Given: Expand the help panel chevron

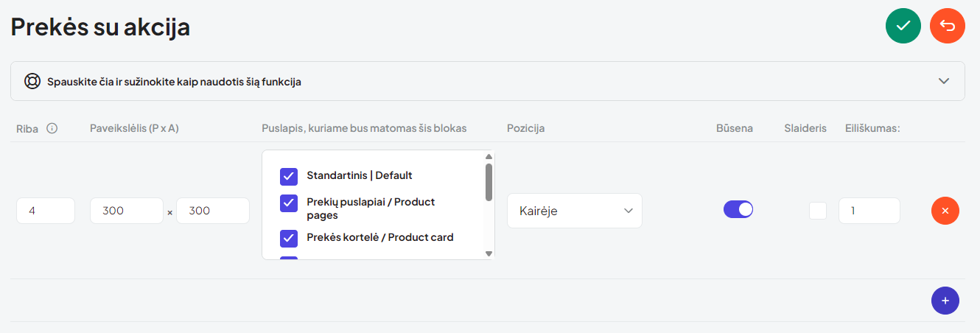Looking at the screenshot, I should 944,81.
